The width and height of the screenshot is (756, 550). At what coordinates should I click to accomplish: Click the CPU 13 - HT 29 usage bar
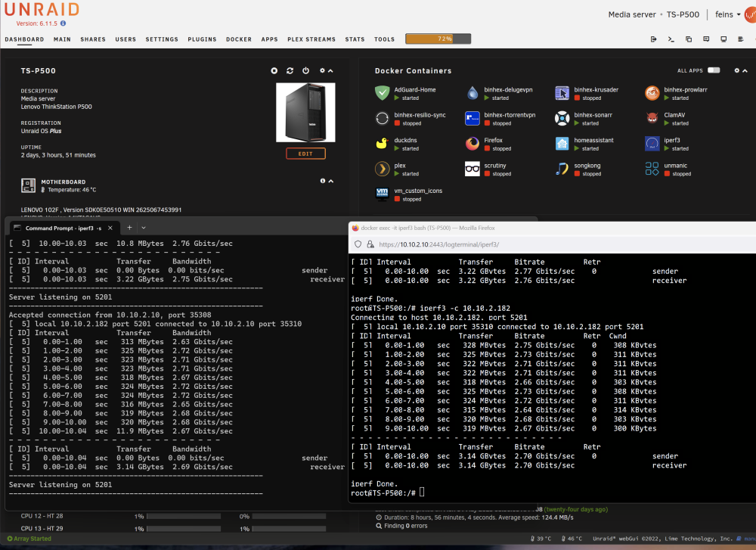coord(184,529)
